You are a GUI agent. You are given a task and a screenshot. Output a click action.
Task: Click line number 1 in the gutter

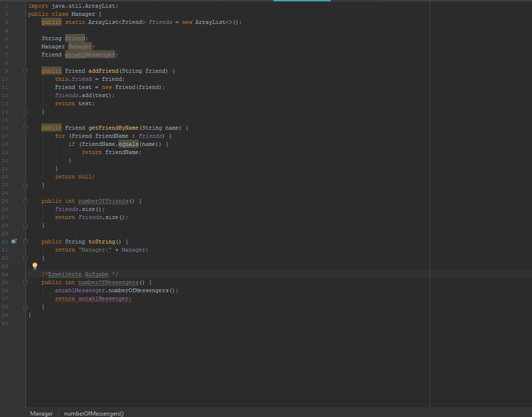point(6,6)
